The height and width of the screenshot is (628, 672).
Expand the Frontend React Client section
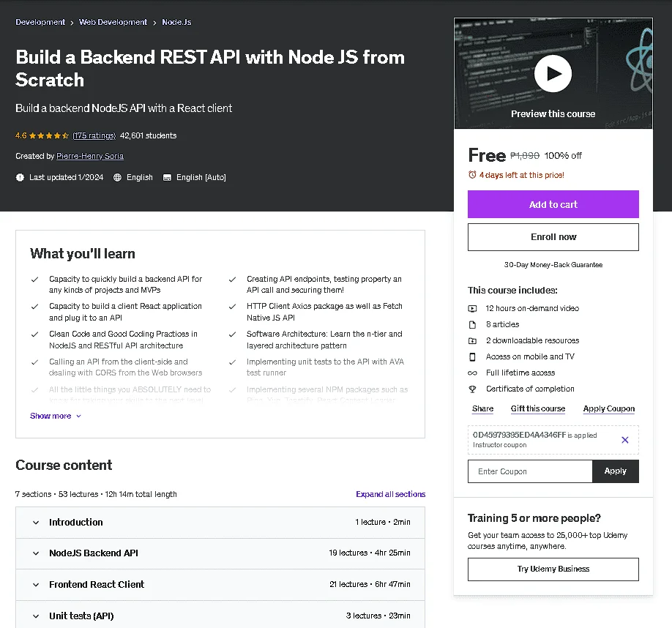pos(220,585)
